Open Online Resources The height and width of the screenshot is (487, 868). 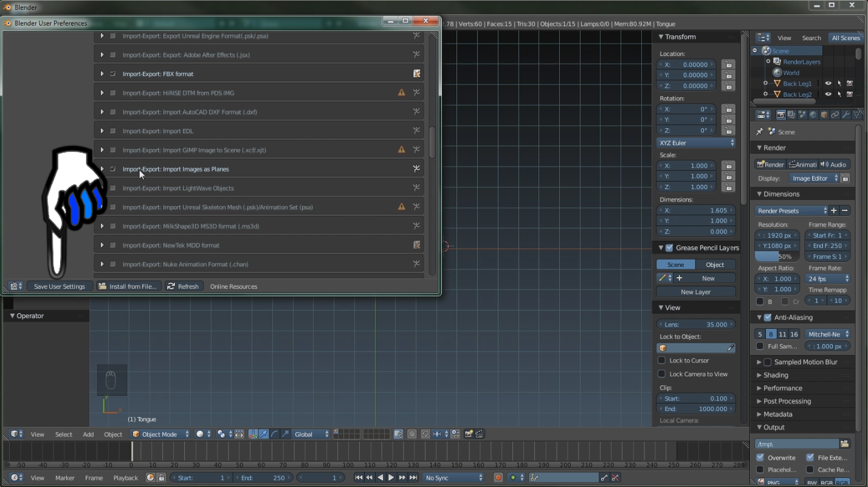[x=233, y=286]
